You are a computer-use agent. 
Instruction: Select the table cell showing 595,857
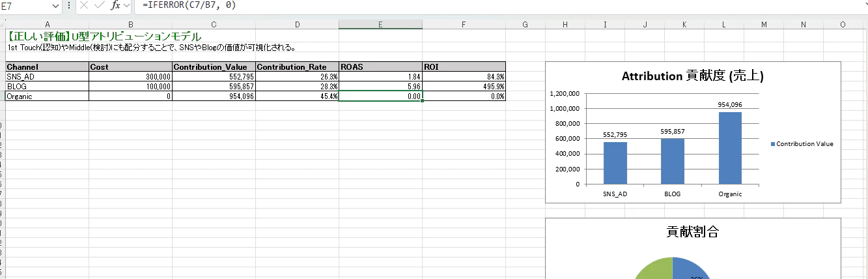click(x=214, y=86)
